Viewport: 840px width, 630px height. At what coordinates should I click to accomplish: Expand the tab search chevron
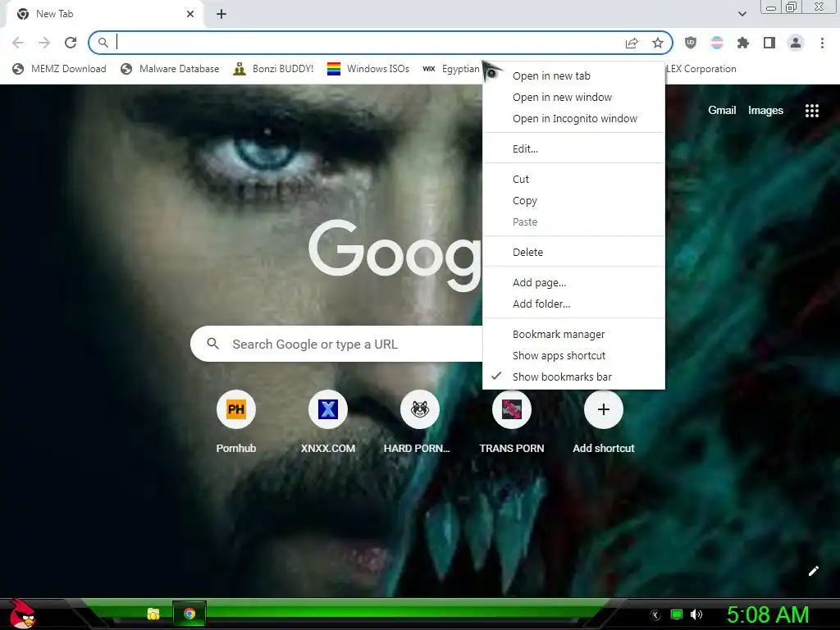[742, 14]
